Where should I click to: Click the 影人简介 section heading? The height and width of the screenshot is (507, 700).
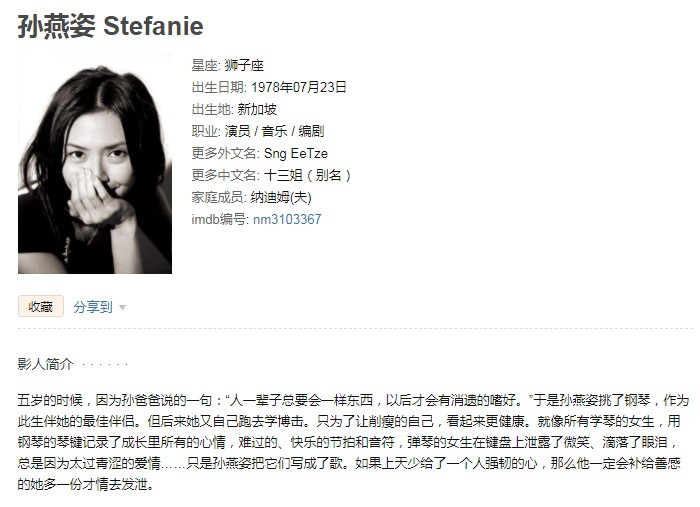[x=45, y=364]
